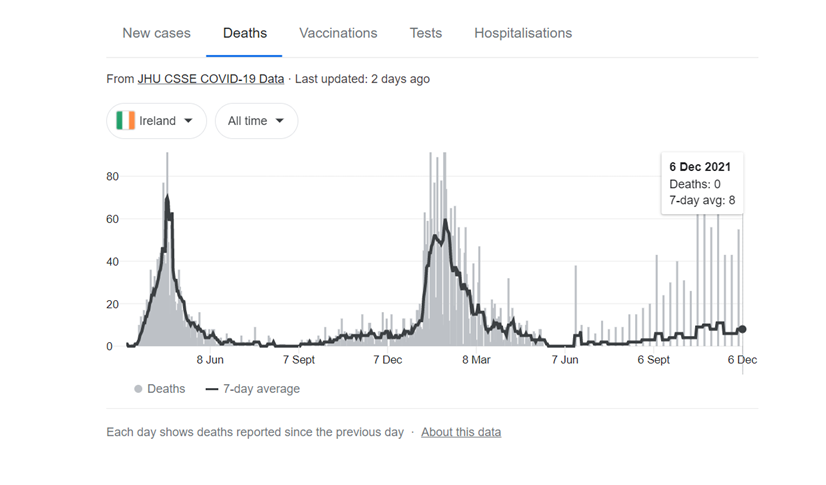Viewport: 826px width, 485px height.
Task: Click the About this data link
Action: tap(461, 432)
